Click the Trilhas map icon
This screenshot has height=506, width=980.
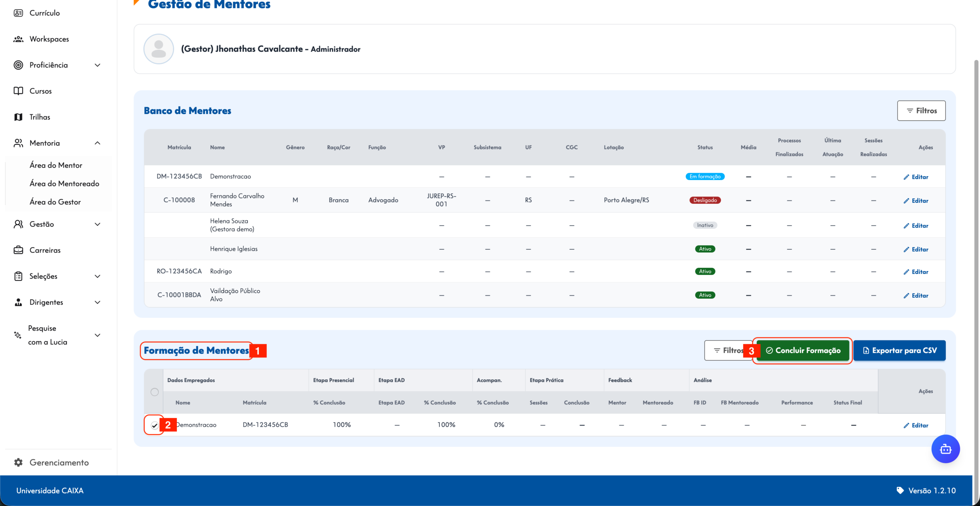pos(18,117)
